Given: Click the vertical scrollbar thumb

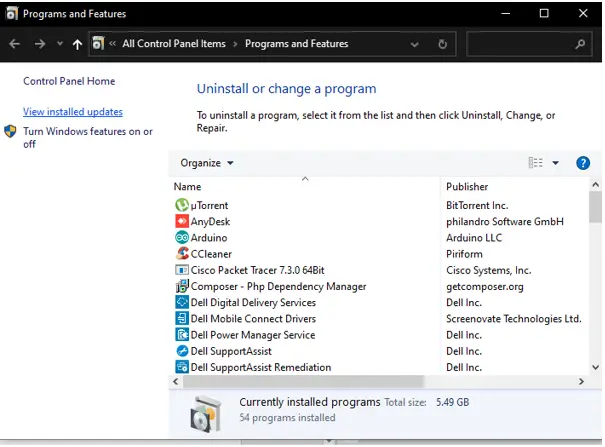Looking at the screenshot, I should [595, 207].
